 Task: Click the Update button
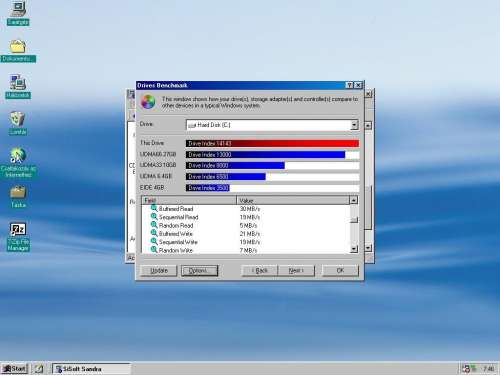coord(158,270)
